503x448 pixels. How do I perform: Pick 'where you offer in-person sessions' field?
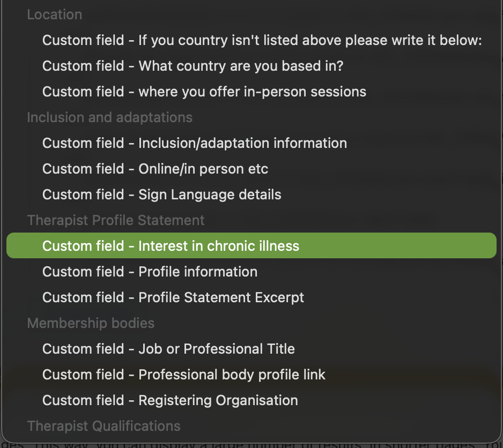[204, 92]
